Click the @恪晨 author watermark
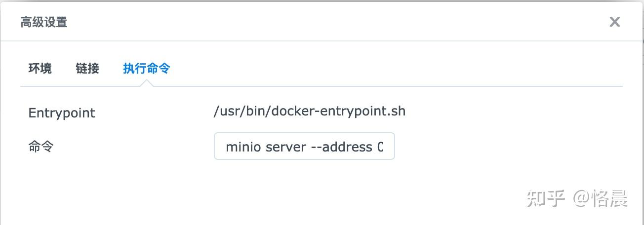The image size is (644, 225). [x=601, y=198]
